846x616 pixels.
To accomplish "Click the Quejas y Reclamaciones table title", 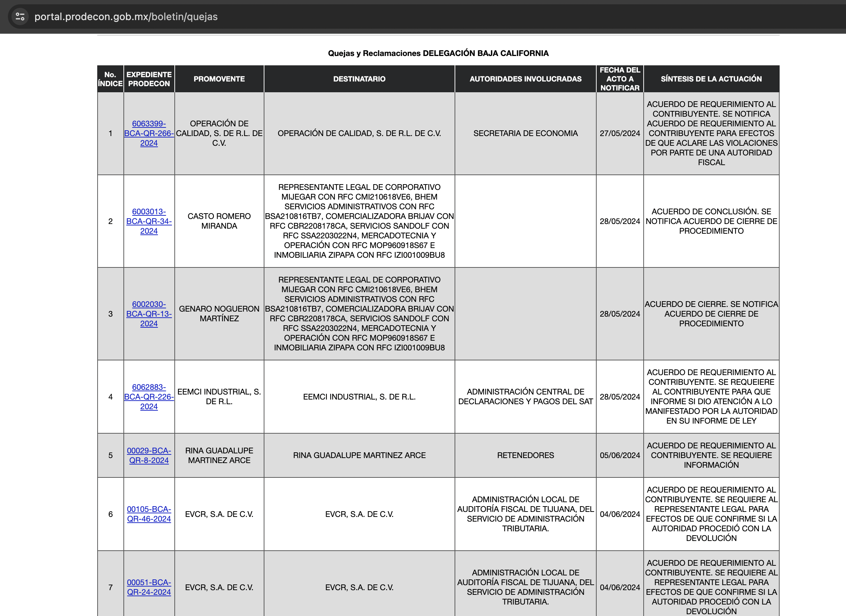I will point(438,53).
